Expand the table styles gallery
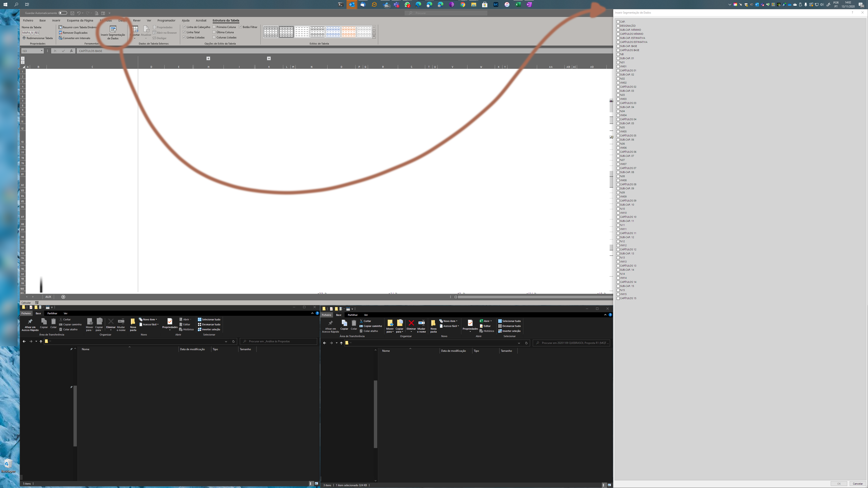Screen dimensions: 868x488 point(374,36)
